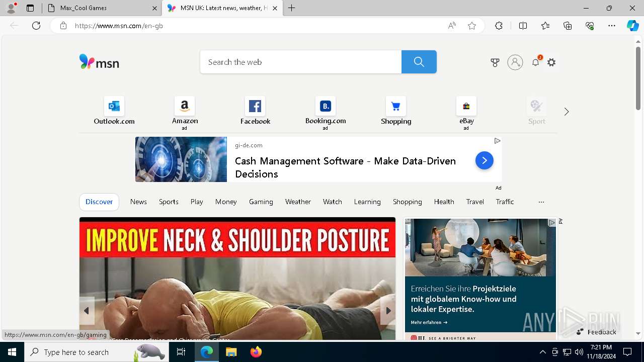The height and width of the screenshot is (362, 644).
Task: Click Cash Management Software ad headline
Action: click(x=345, y=167)
